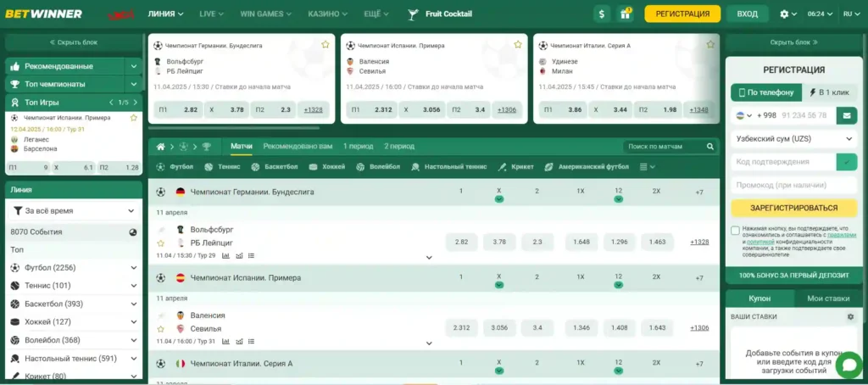Select the Настольный теннис sport filter
Screen dimensions: 868x385
(x=449, y=167)
